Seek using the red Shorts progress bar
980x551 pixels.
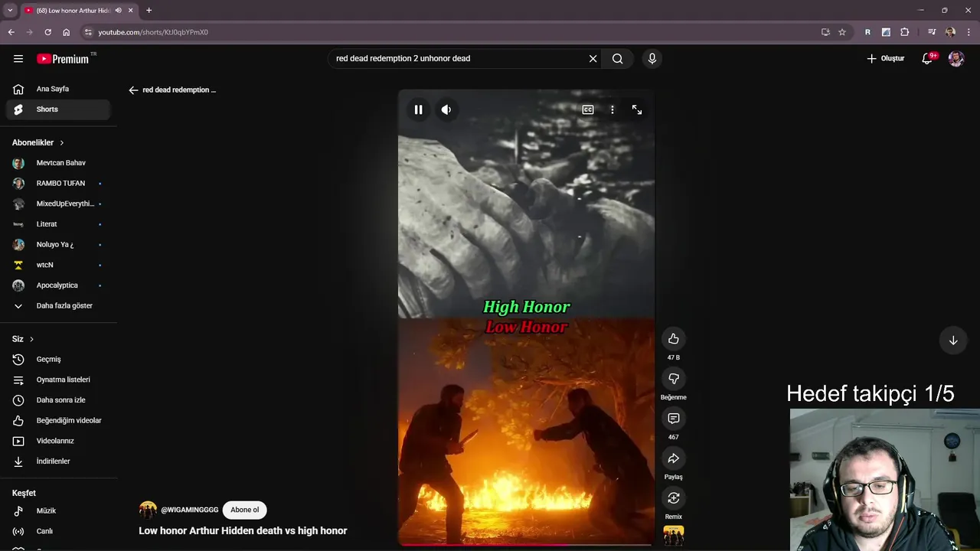tap(526, 545)
